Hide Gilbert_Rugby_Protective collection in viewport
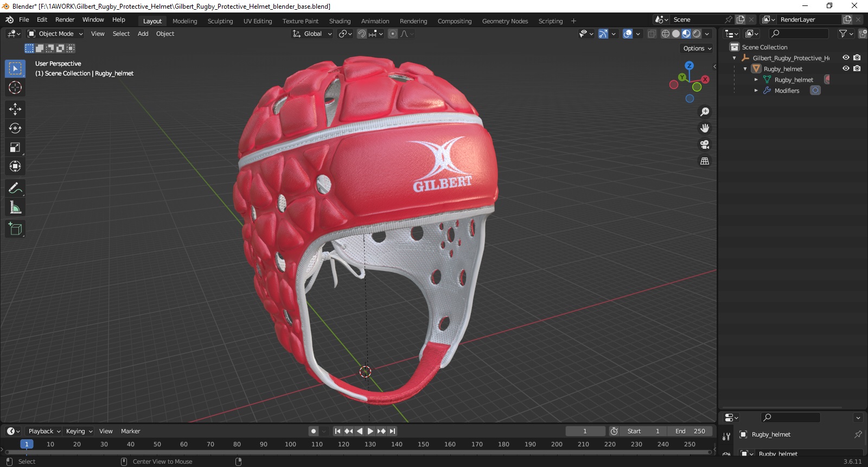868x467 pixels. pyautogui.click(x=846, y=58)
